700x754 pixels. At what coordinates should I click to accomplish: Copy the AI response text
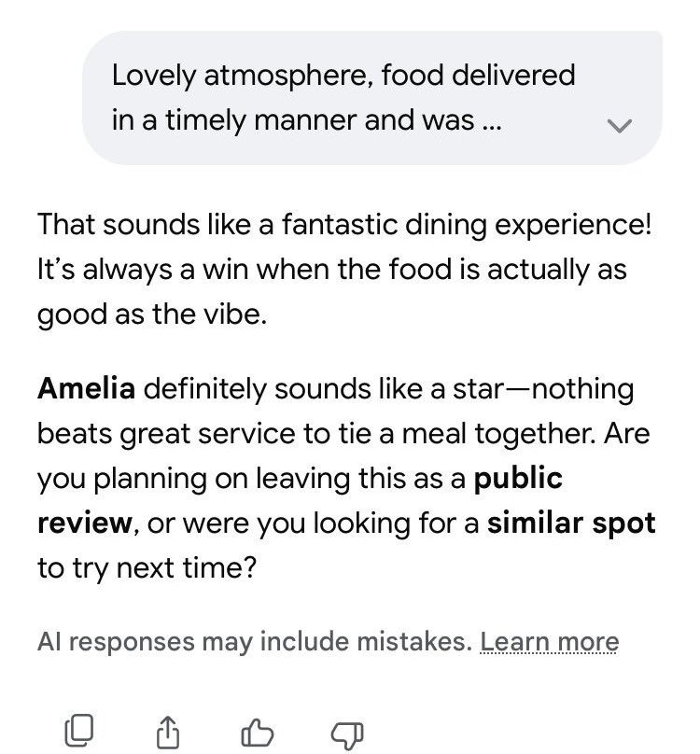(x=78, y=731)
